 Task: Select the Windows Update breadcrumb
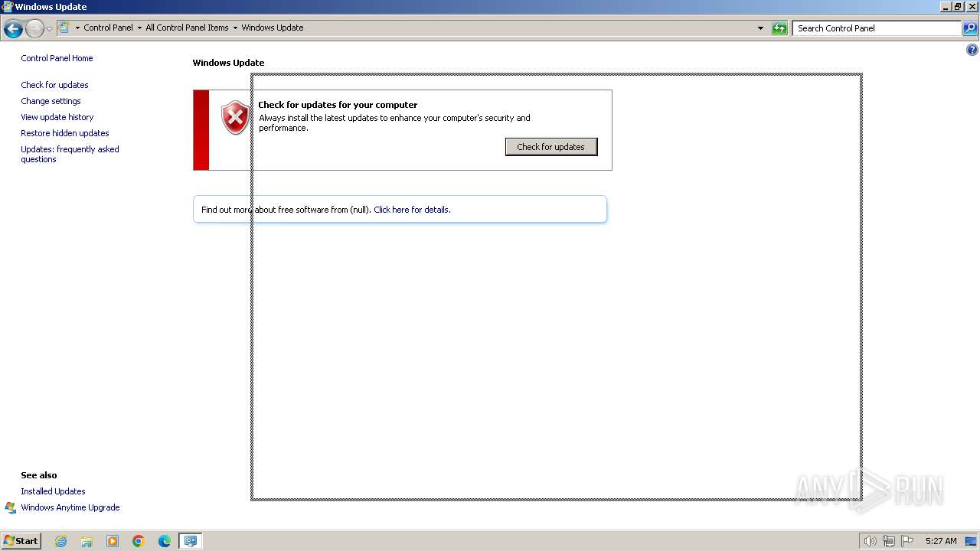[x=273, y=28]
